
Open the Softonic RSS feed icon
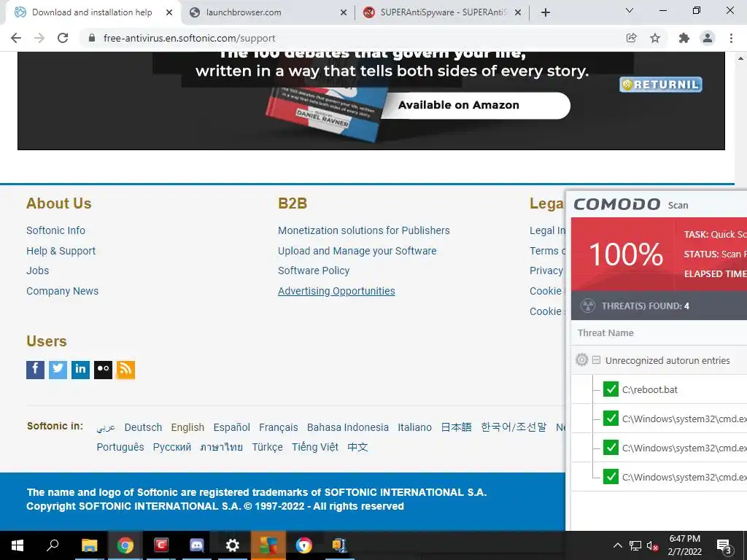coord(125,370)
